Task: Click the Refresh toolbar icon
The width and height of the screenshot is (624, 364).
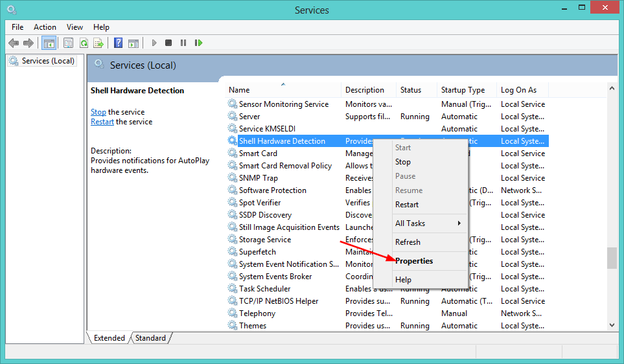Action: pyautogui.click(x=84, y=43)
